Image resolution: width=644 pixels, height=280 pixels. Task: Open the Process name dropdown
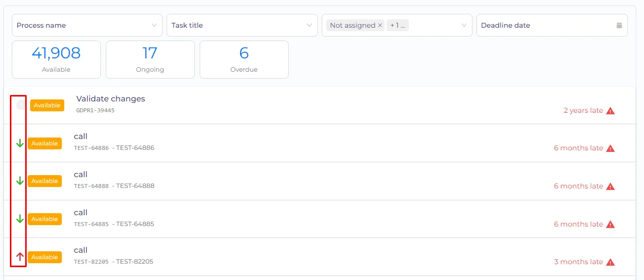click(87, 25)
